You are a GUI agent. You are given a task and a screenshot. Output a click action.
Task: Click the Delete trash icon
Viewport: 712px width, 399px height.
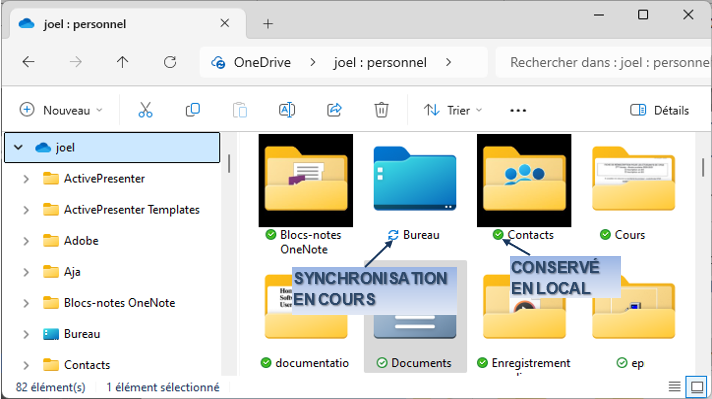[x=381, y=110]
